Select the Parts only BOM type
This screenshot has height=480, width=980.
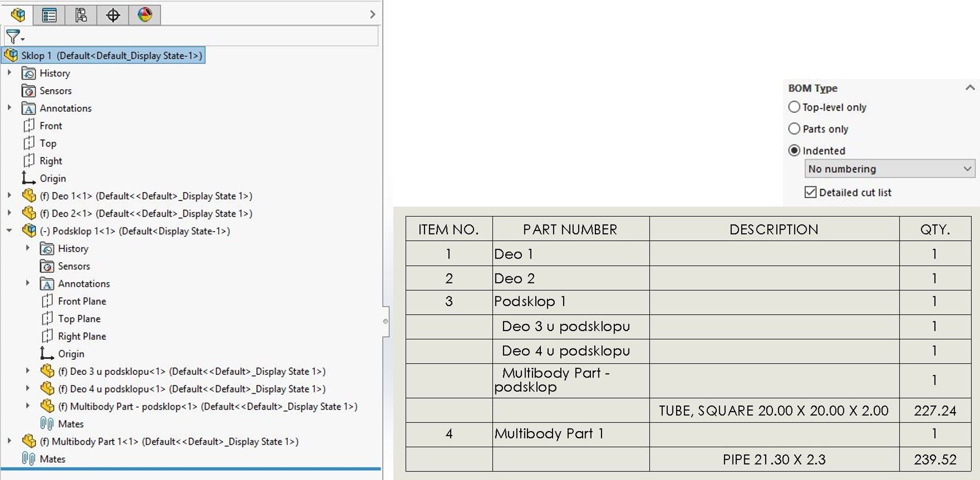[x=794, y=129]
